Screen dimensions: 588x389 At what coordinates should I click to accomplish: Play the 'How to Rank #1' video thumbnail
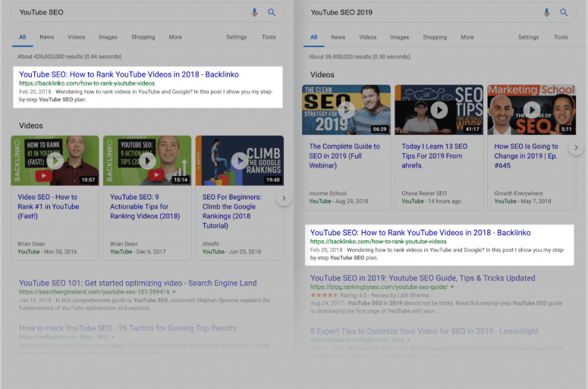(55, 161)
